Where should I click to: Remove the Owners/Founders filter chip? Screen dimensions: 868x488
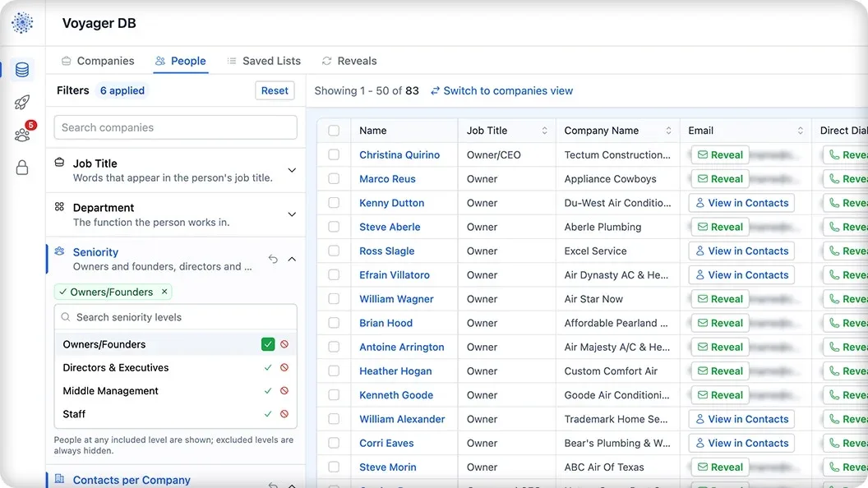[164, 292]
